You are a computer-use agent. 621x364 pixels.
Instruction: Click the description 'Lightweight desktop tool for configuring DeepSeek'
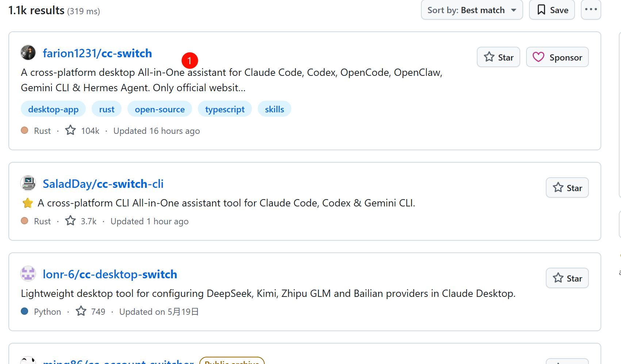click(x=268, y=293)
